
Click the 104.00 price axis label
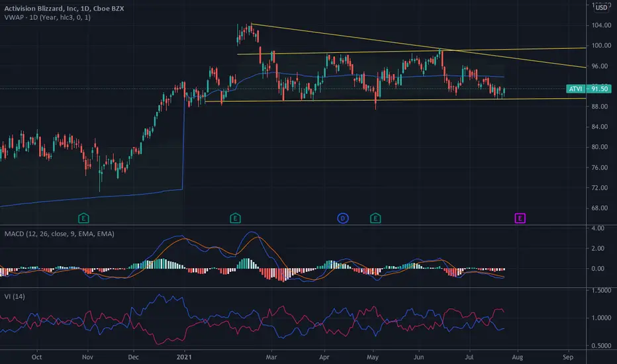(601, 25)
